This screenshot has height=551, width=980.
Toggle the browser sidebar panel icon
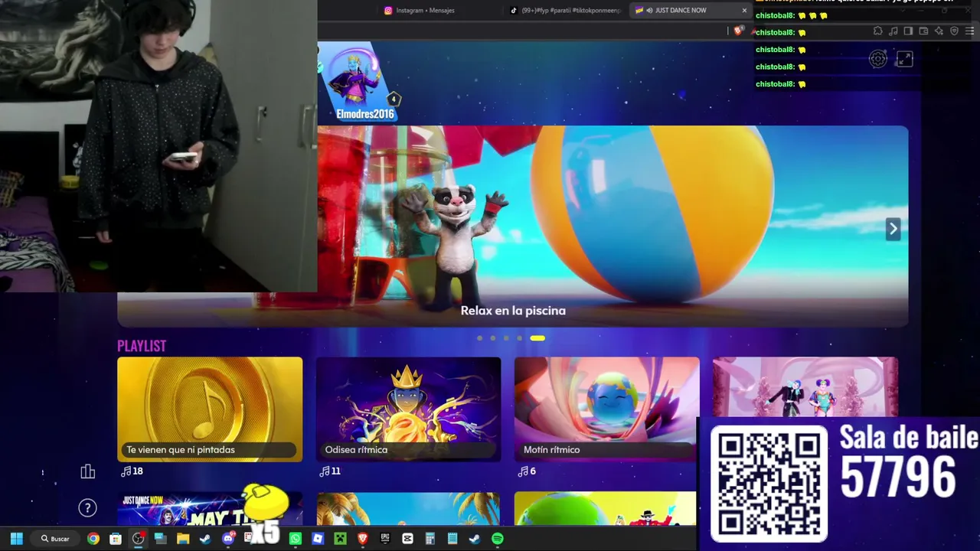point(908,31)
